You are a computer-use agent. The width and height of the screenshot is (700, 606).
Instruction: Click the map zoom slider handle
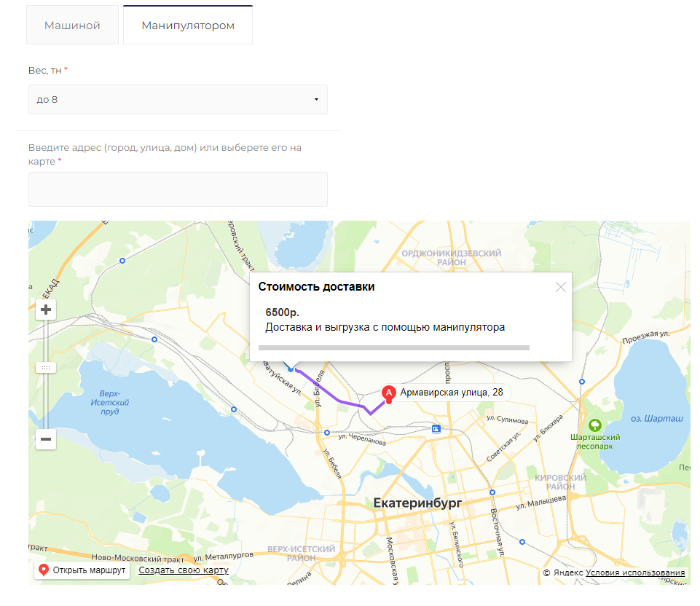click(46, 367)
